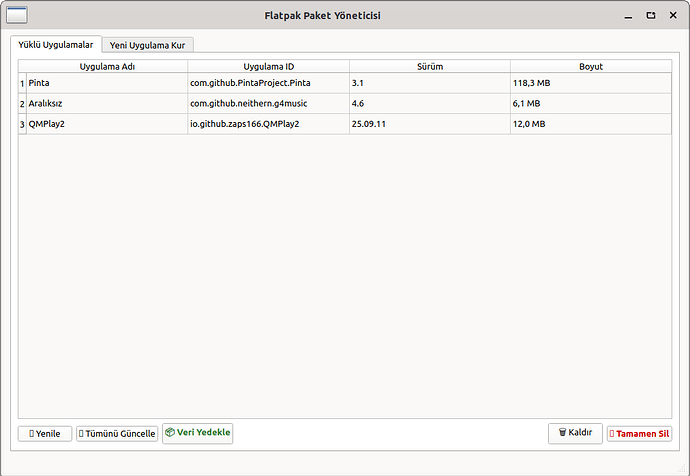Click the Yenile refresh button
The width and height of the screenshot is (690, 476).
(x=45, y=434)
